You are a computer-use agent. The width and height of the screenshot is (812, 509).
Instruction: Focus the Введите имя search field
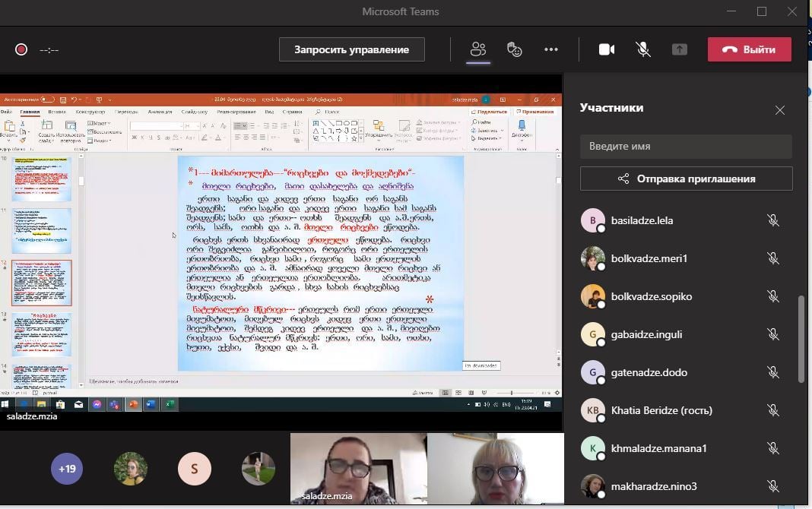click(x=686, y=147)
